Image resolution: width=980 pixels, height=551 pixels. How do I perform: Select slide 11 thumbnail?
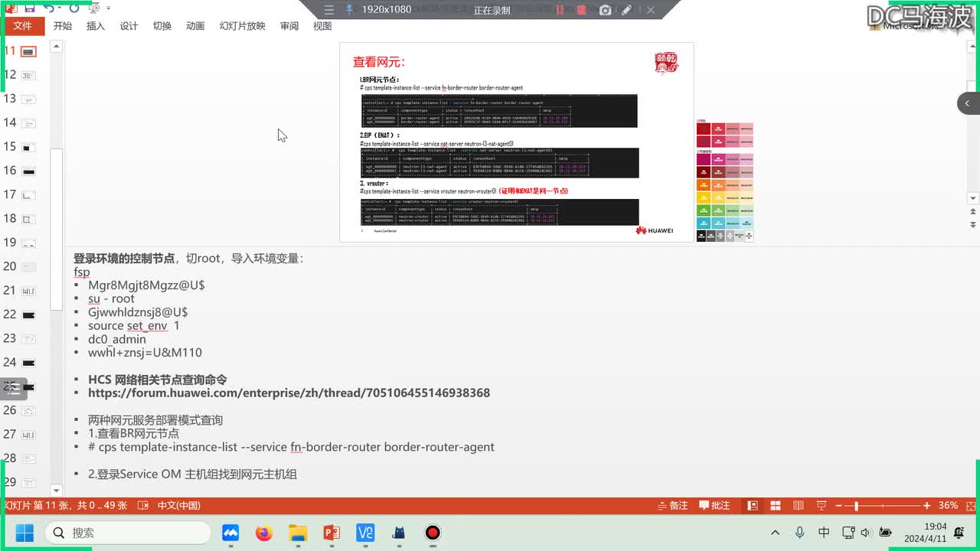28,51
